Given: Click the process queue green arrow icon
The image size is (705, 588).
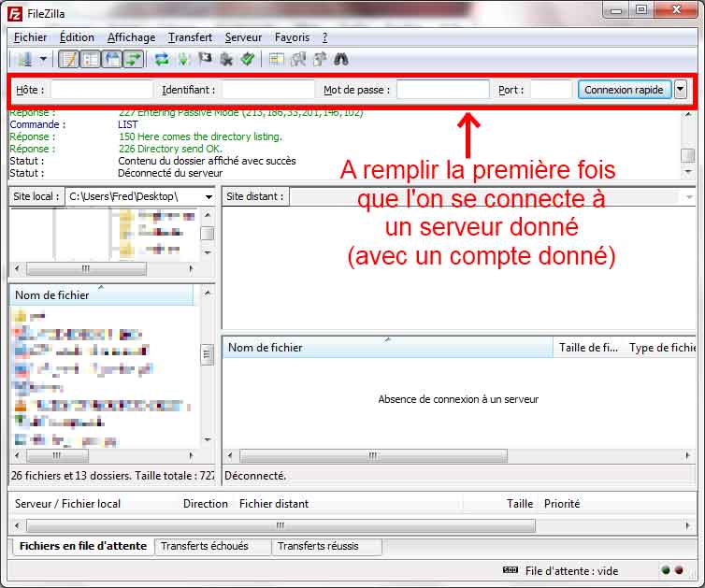Looking at the screenshot, I should [183, 59].
